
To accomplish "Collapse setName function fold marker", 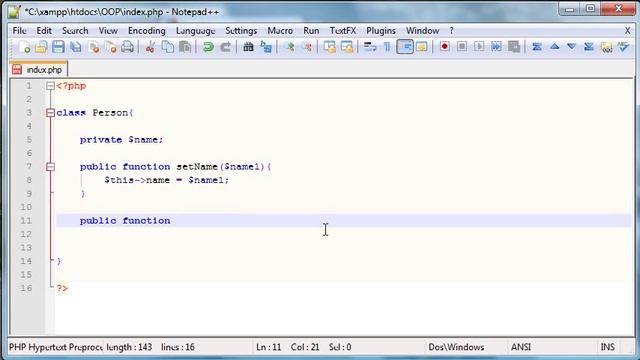I will click(x=50, y=167).
